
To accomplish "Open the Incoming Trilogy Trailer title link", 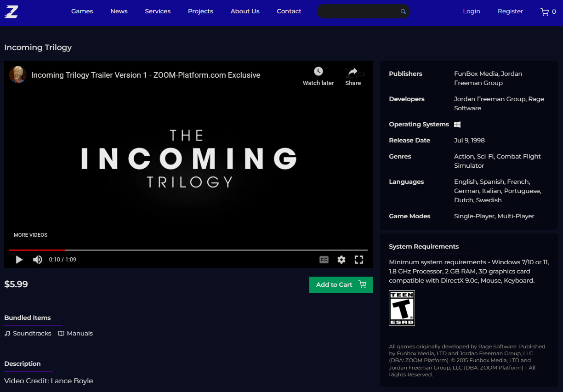I will coord(146,75).
